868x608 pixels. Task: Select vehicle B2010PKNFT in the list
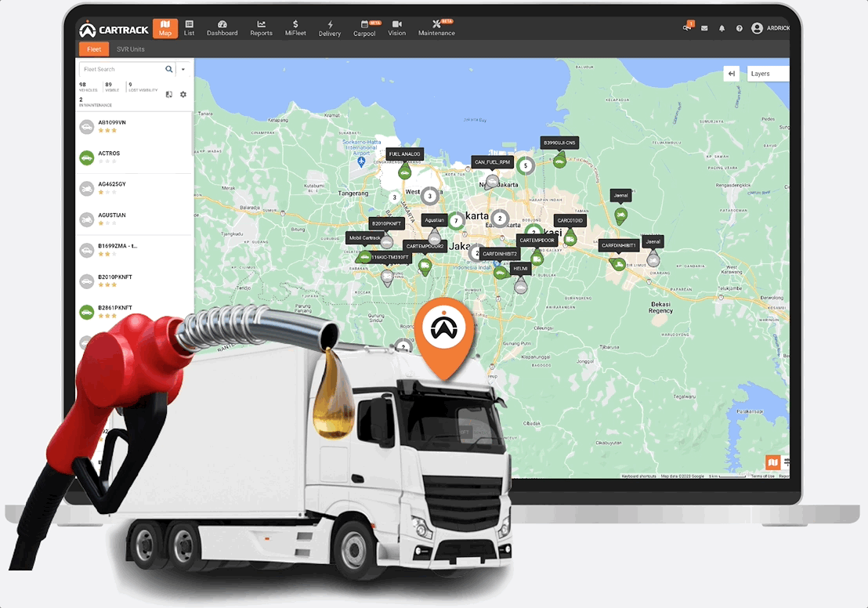(x=135, y=281)
